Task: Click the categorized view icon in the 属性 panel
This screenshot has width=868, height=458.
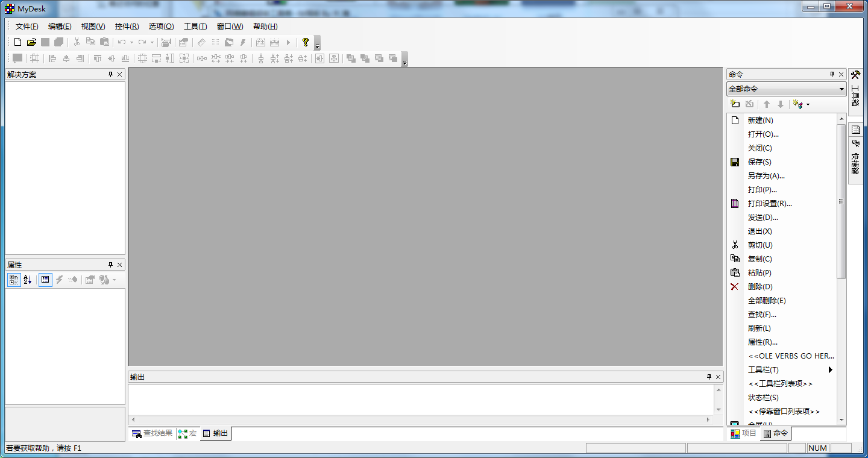Action: pyautogui.click(x=14, y=280)
